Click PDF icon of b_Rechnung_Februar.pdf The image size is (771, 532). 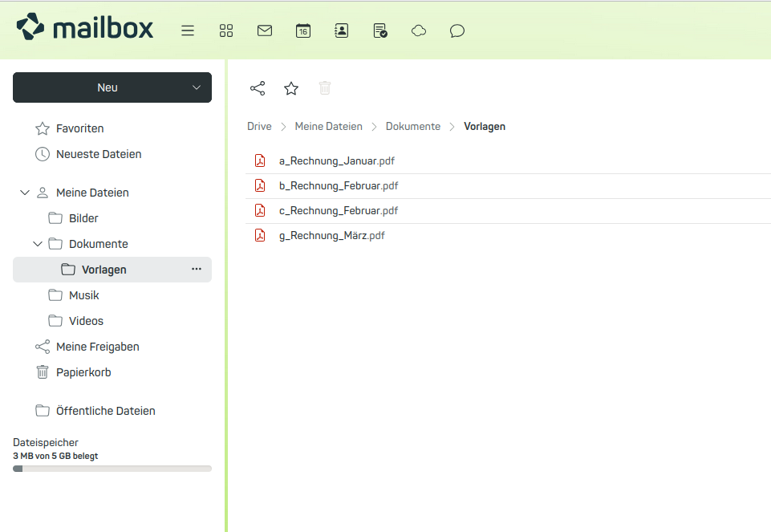coord(260,185)
